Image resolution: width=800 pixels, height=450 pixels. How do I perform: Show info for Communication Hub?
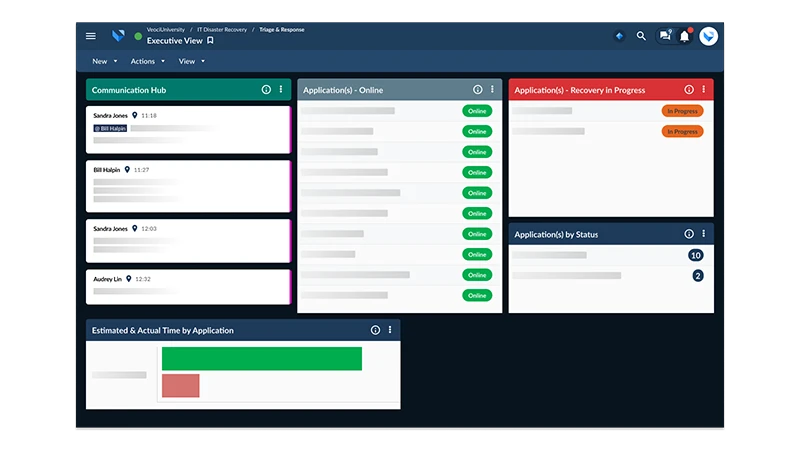266,90
